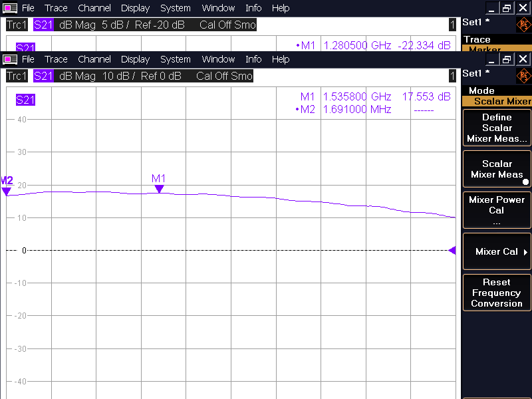Minimize the front measurement window
The image size is (532, 399).
click(491, 59)
